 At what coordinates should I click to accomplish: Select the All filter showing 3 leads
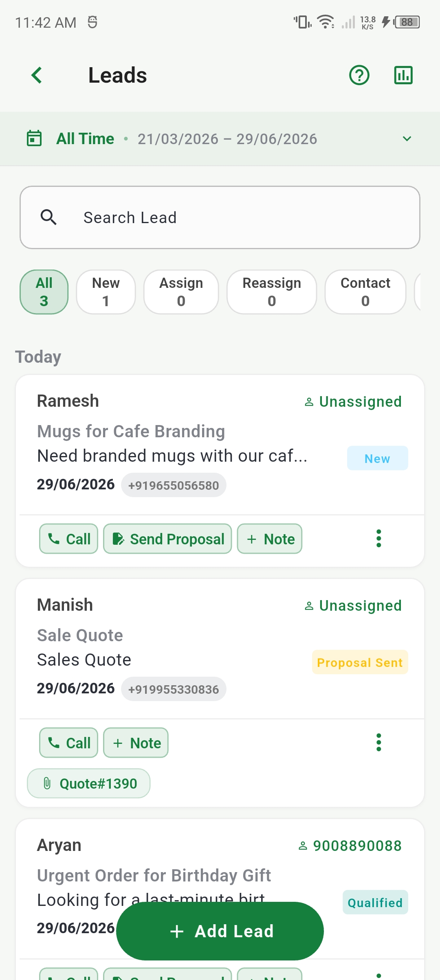pos(44,292)
